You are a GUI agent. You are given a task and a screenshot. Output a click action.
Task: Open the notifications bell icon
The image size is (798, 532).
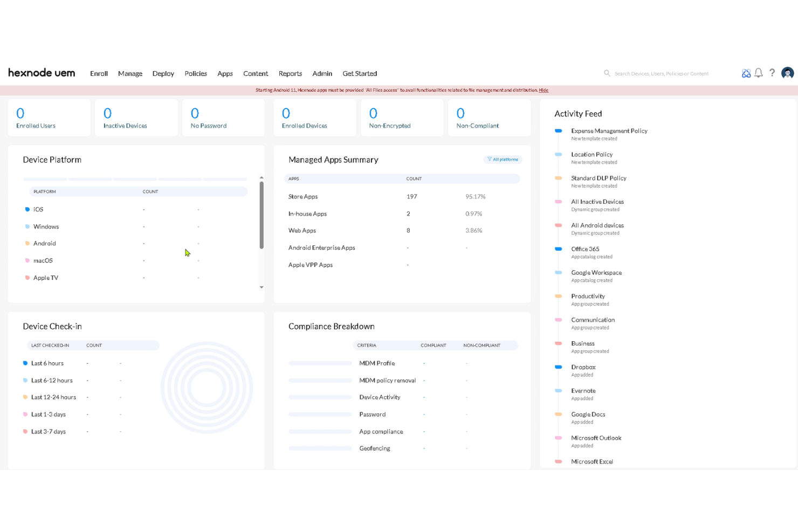(758, 73)
